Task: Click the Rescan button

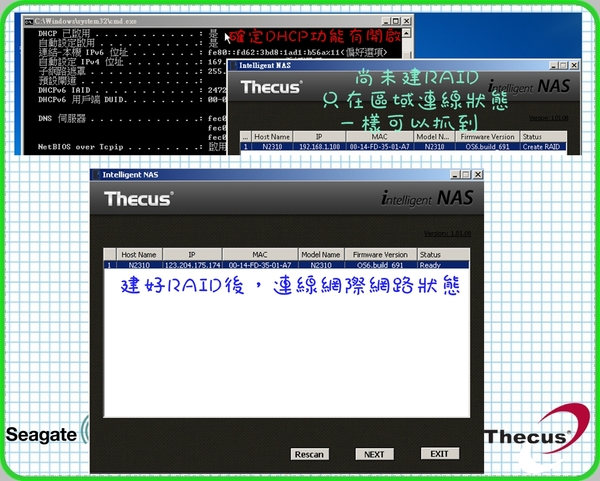Action: pyautogui.click(x=310, y=454)
